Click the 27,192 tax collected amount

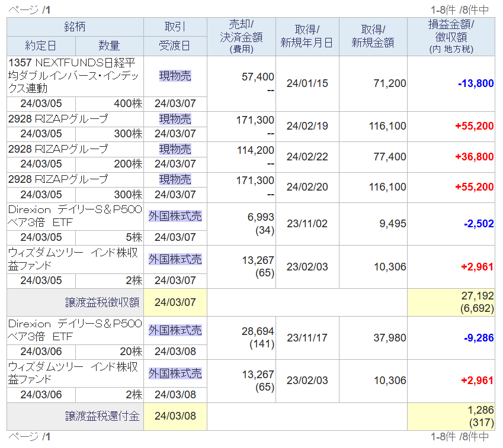click(x=478, y=296)
